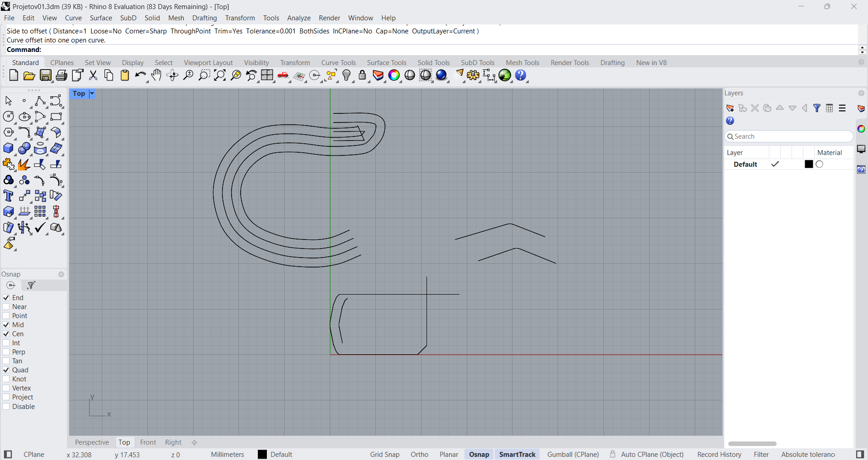The width and height of the screenshot is (868, 460).
Task: Click the Explode tool icon
Action: click(24, 164)
